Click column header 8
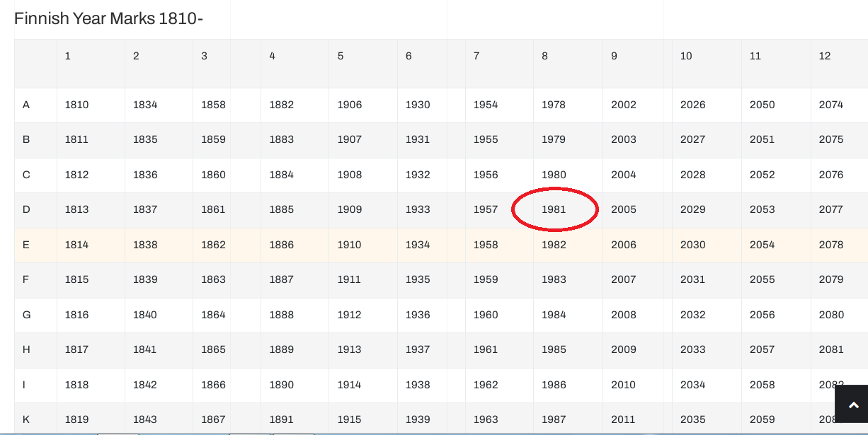 pos(544,56)
